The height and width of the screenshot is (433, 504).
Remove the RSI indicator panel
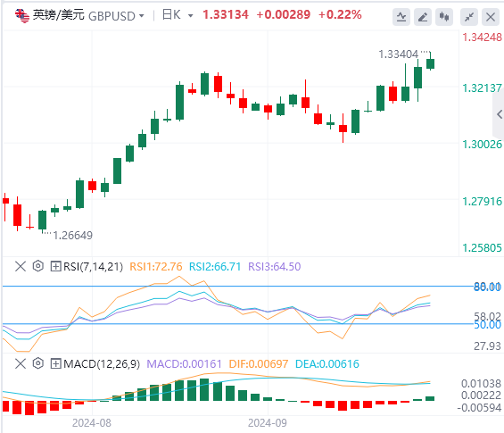(x=21, y=266)
